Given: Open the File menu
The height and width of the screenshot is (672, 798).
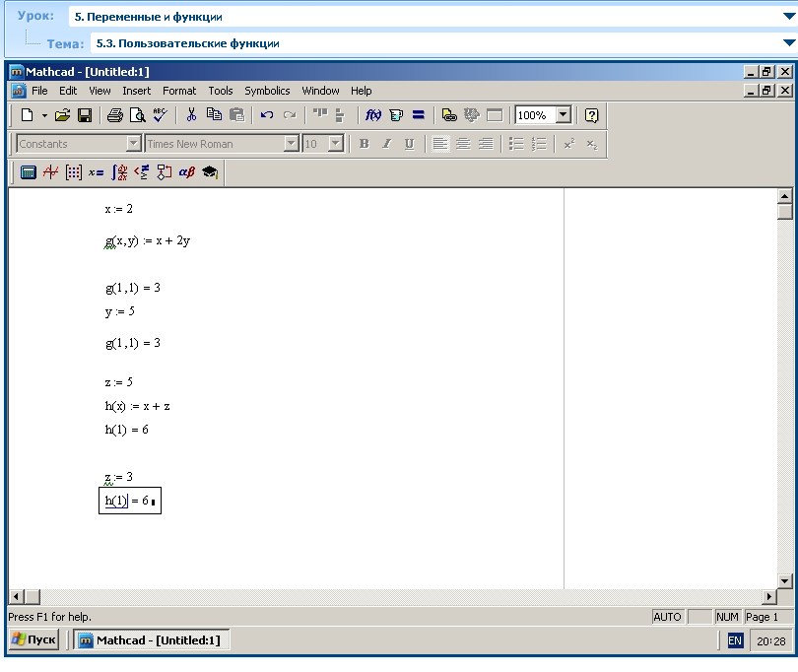Looking at the screenshot, I should click(39, 91).
